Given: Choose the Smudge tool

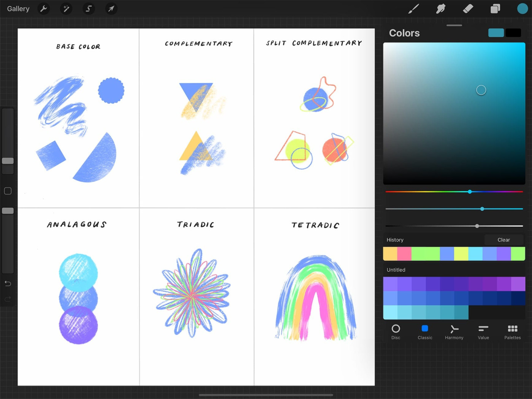Looking at the screenshot, I should pos(441,8).
